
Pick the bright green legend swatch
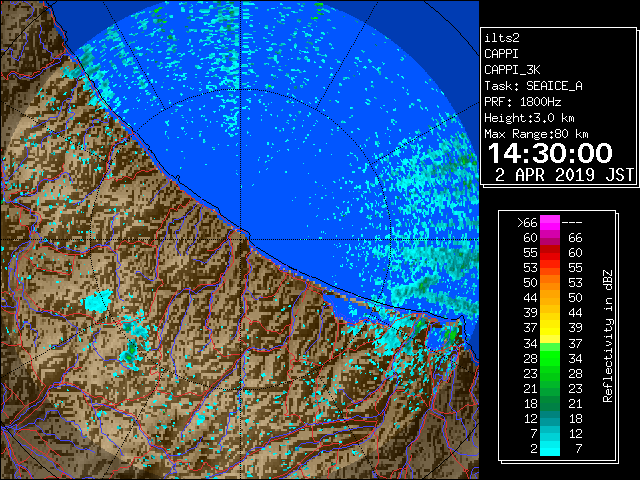click(550, 358)
